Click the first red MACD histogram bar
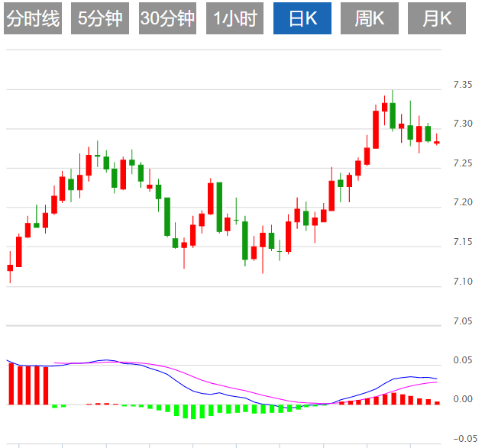The image size is (485, 448). tap(11, 384)
